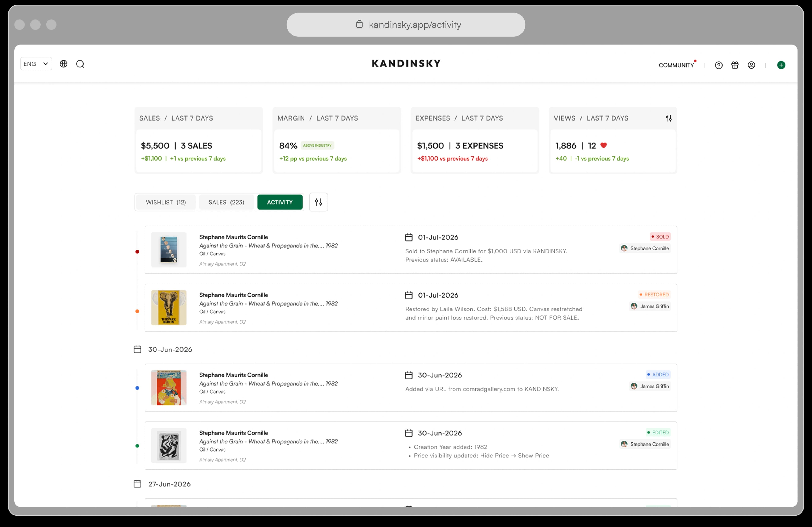Click the browser address bar kandinsky.app/activity
The image size is (812, 527).
point(406,25)
